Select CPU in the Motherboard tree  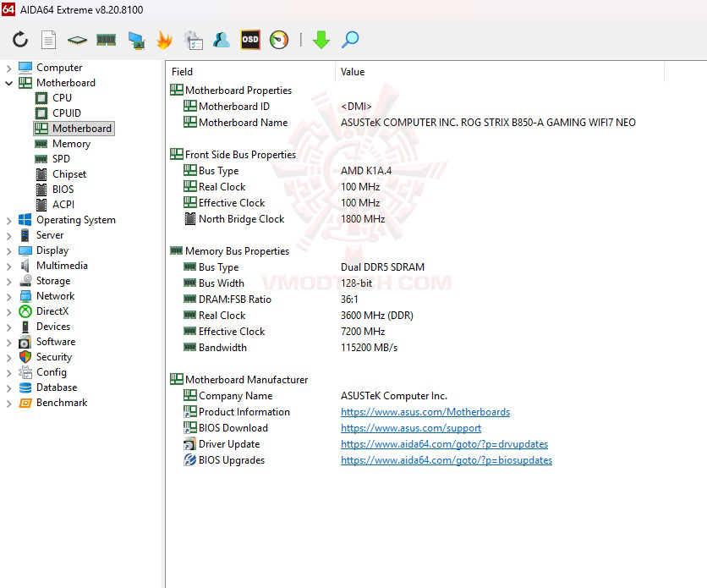[x=62, y=98]
